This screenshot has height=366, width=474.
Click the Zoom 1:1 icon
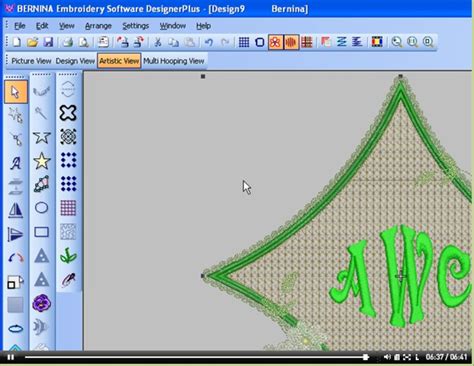click(412, 42)
